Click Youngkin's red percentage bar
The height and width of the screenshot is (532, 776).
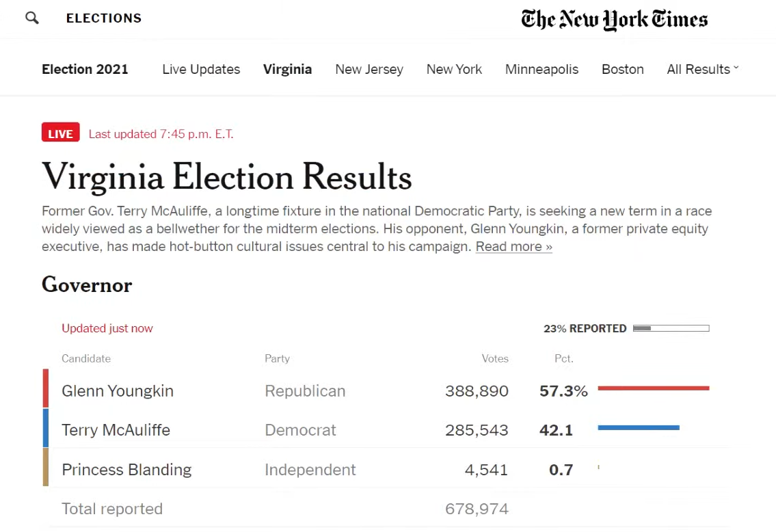pyautogui.click(x=653, y=388)
